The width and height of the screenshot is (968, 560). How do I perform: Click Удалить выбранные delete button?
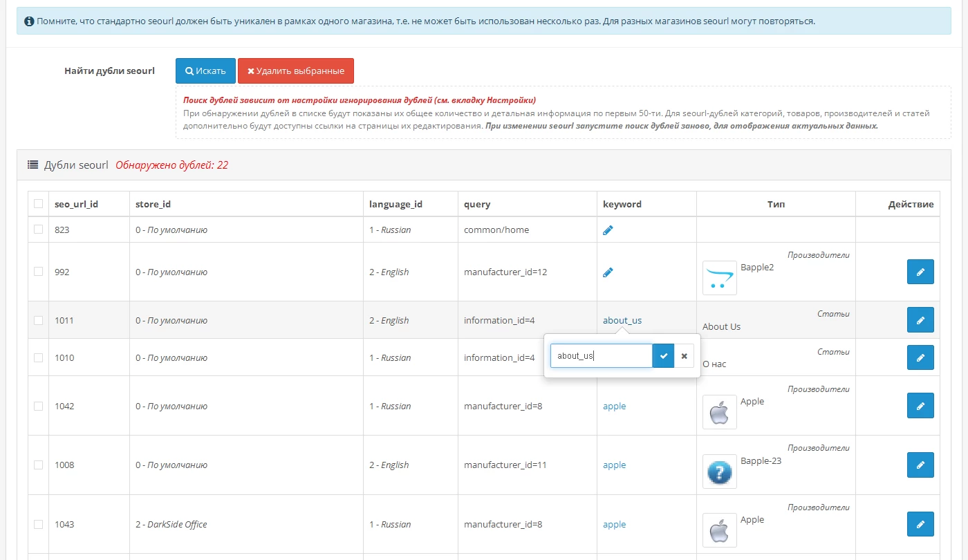coord(296,71)
